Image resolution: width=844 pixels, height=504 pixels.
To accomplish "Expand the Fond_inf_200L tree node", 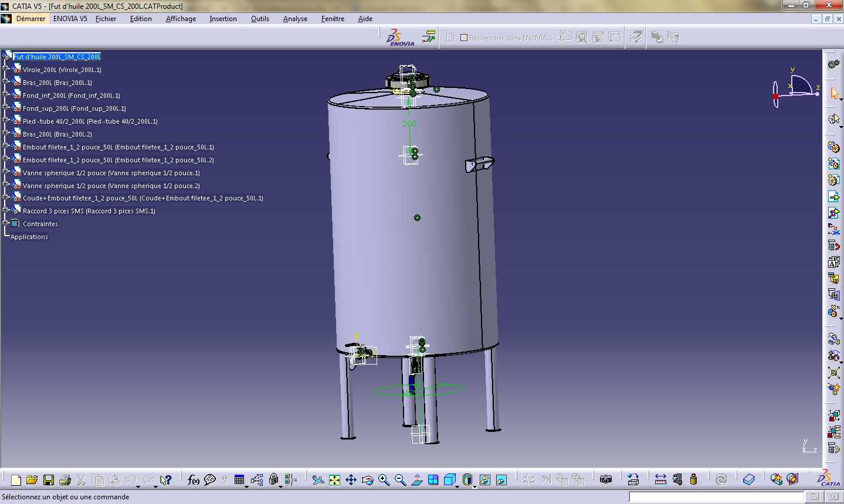I will tap(5, 94).
